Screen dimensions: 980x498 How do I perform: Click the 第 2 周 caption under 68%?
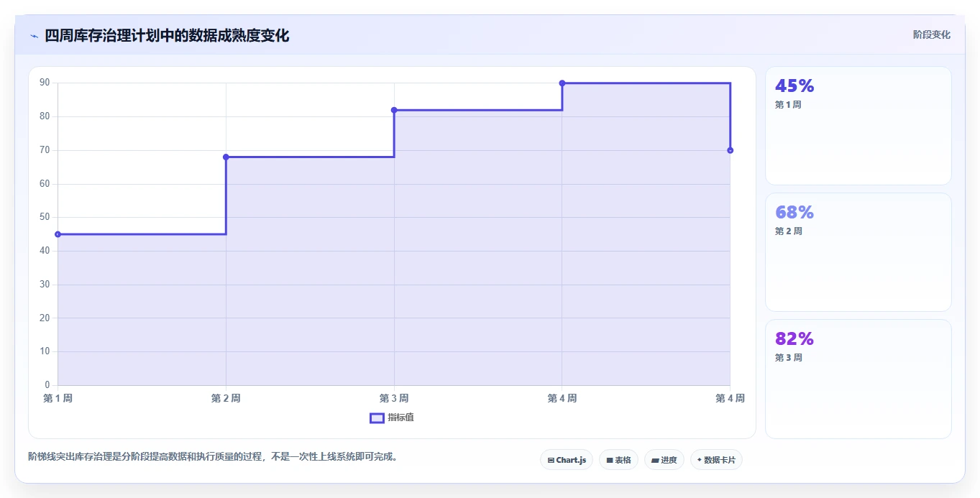coord(788,231)
